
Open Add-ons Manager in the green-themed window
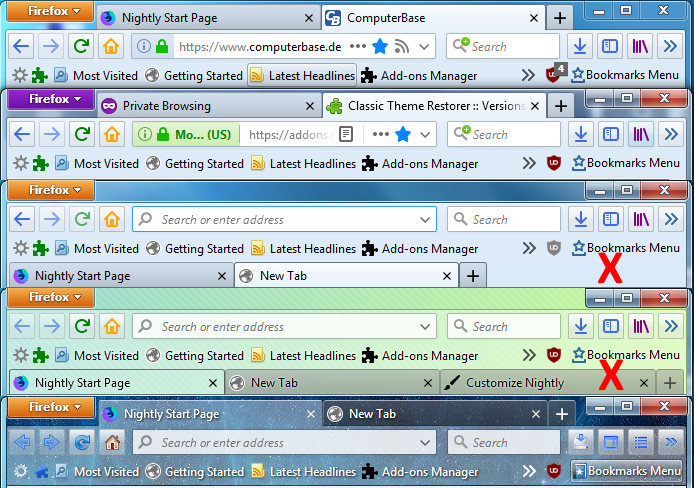point(420,356)
